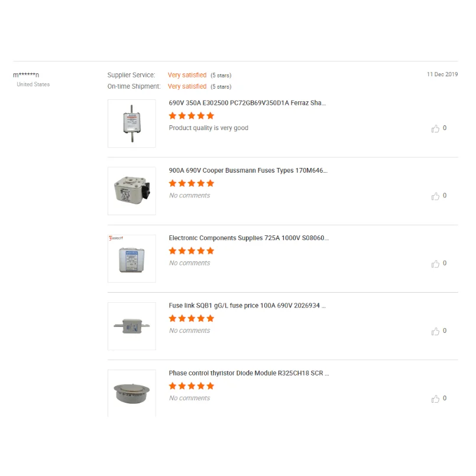Click the 725A 1000V fuse product image
The height and width of the screenshot is (476, 476).
pyautogui.click(x=132, y=258)
